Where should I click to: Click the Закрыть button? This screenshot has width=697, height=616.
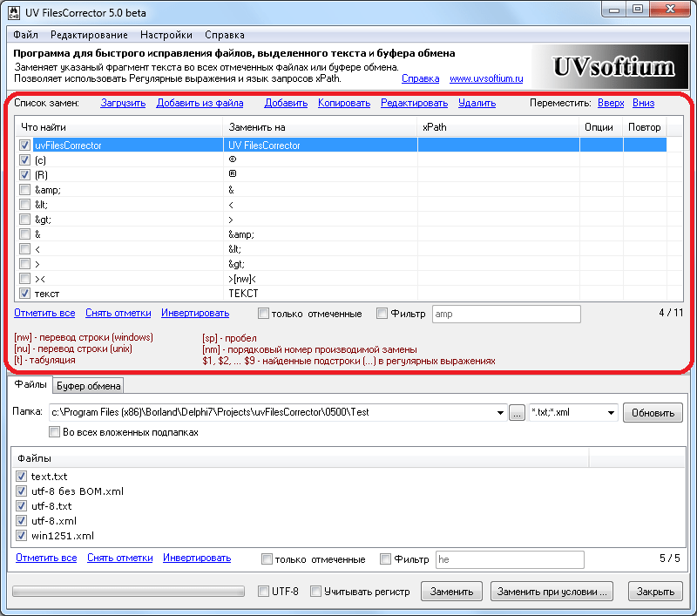pyautogui.click(x=655, y=592)
